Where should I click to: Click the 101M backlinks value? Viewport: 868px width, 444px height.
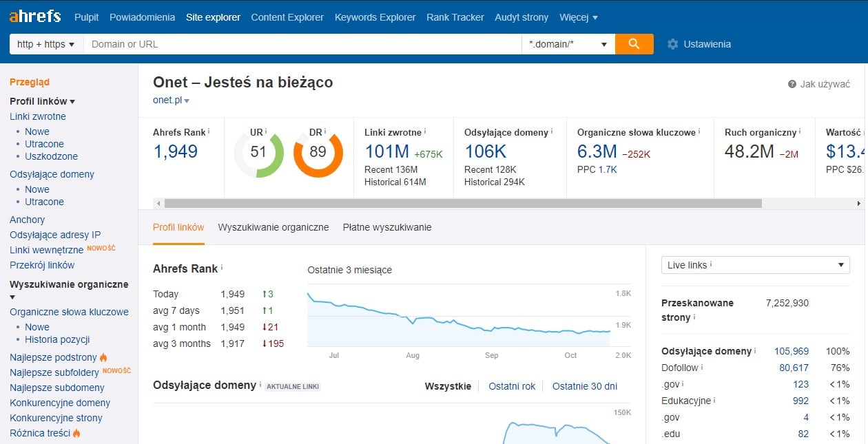(x=386, y=151)
